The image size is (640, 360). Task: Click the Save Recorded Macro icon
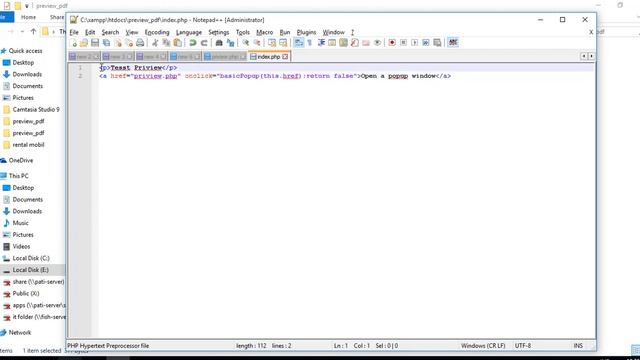click(437, 43)
